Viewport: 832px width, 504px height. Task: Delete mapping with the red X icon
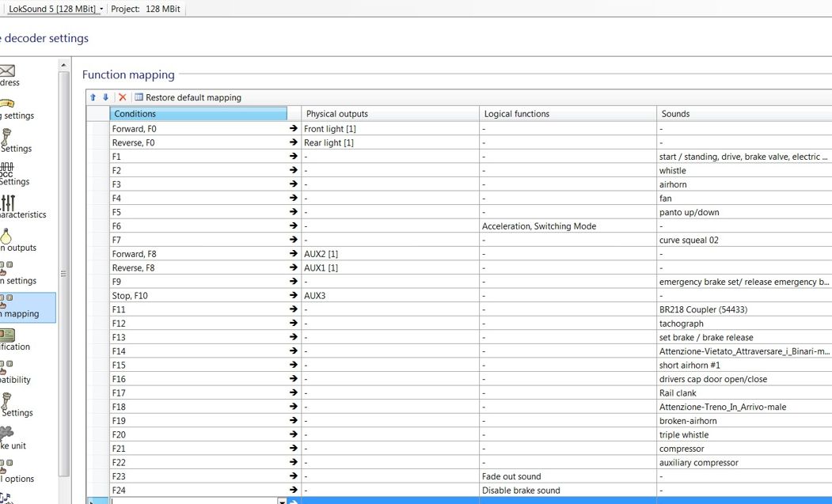coord(122,97)
